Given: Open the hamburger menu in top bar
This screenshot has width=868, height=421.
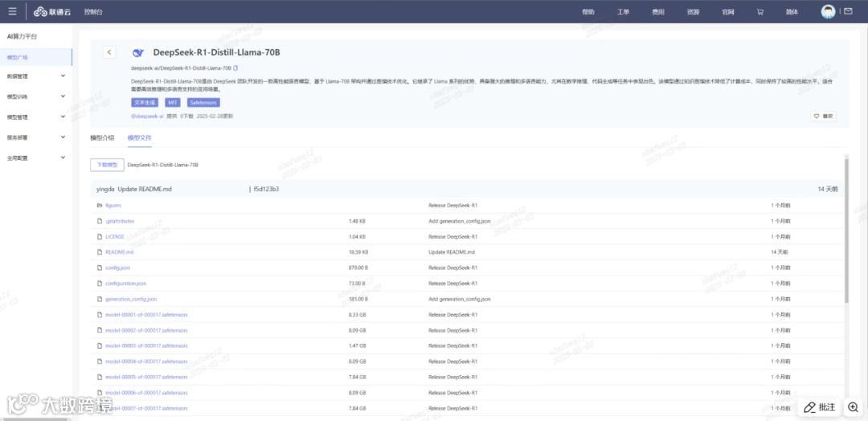Looking at the screenshot, I should click(x=12, y=11).
